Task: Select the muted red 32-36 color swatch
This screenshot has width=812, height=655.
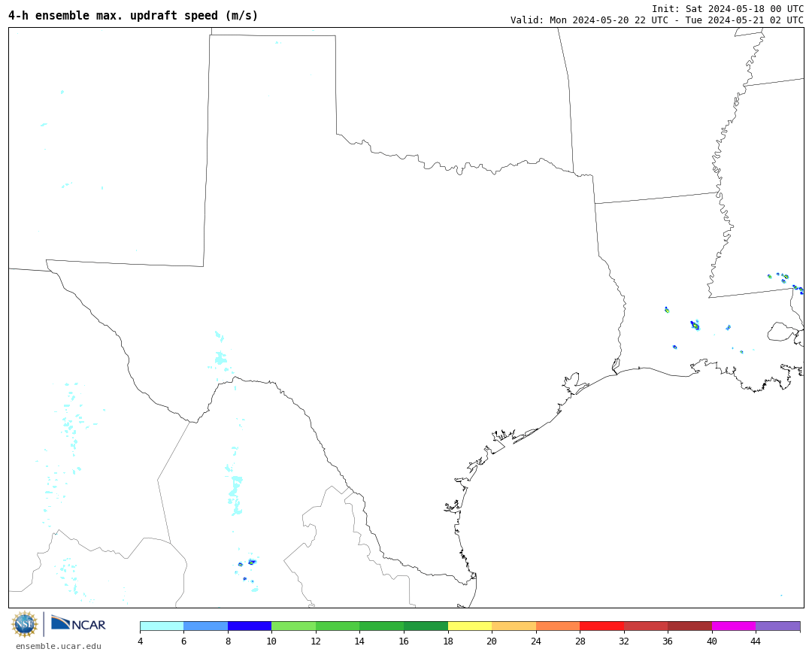Action: (646, 626)
